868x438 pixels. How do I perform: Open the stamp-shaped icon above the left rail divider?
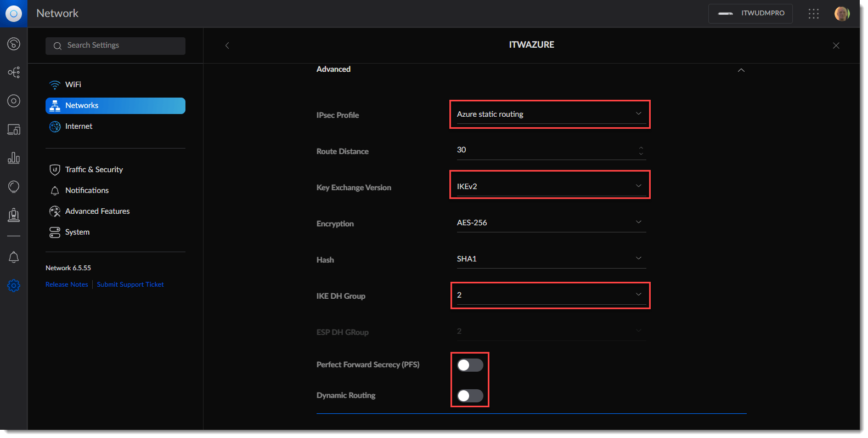(14, 215)
